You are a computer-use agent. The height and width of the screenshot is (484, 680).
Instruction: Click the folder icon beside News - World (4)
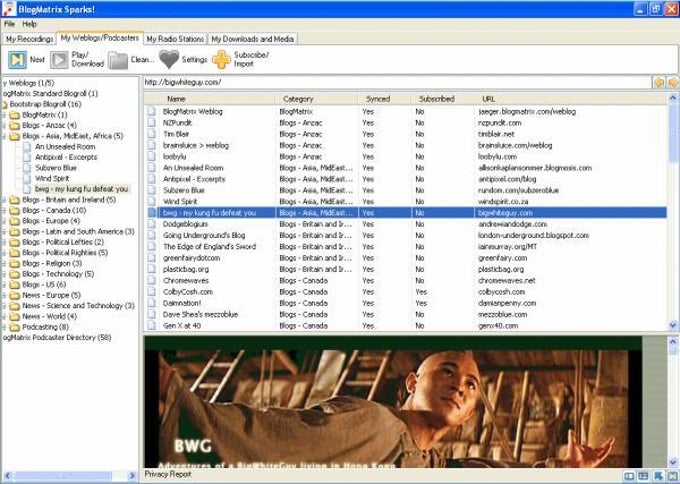(x=15, y=317)
